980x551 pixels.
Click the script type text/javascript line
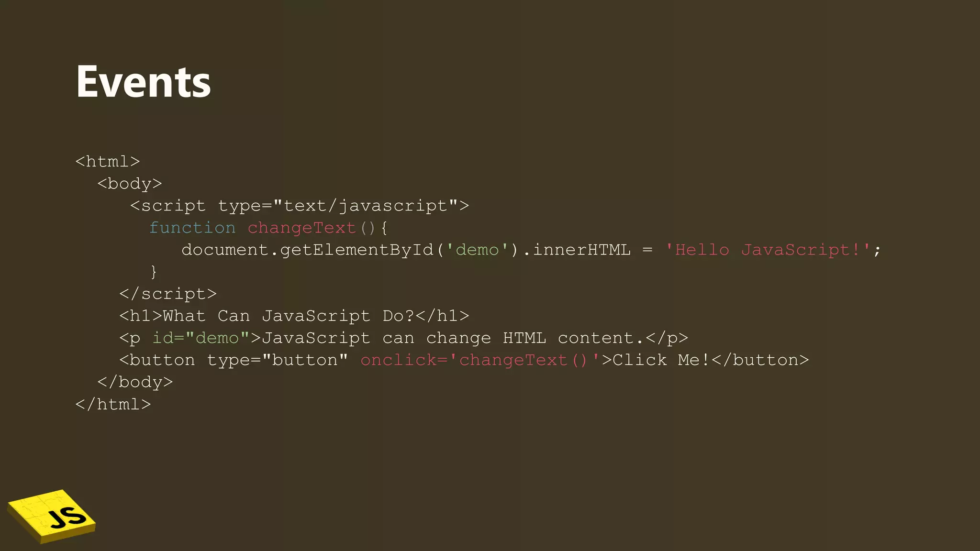coord(300,206)
